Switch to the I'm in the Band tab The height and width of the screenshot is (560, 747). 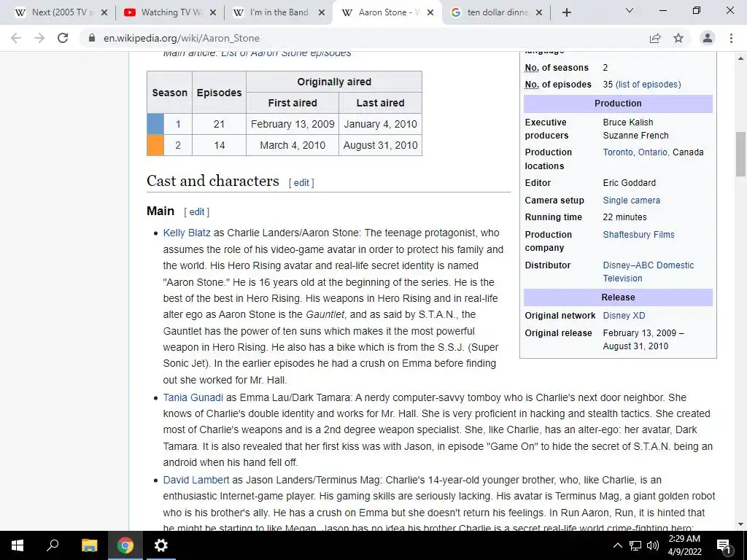[278, 12]
